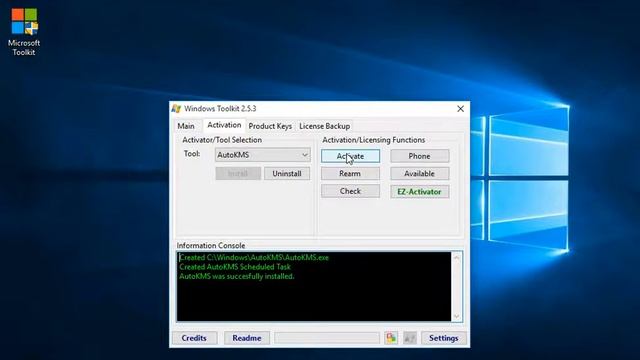640x360 pixels.
Task: Click the Activate button
Action: coord(350,156)
